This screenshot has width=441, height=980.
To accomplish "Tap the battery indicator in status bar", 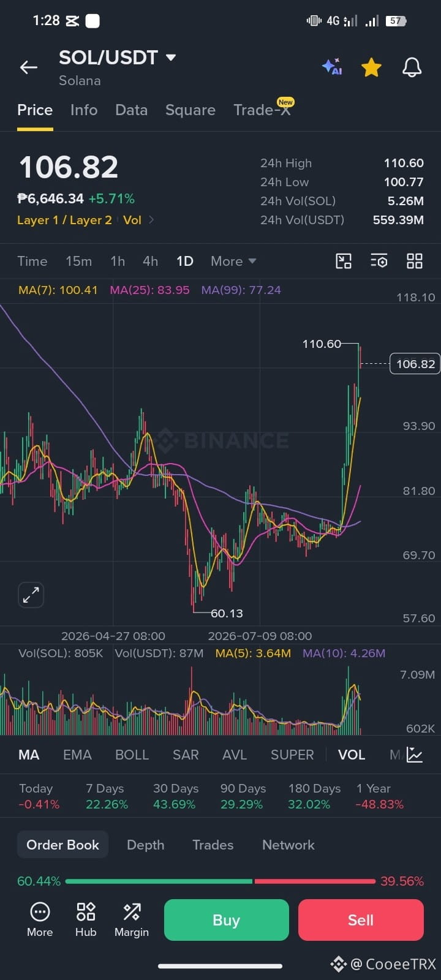I will [396, 21].
